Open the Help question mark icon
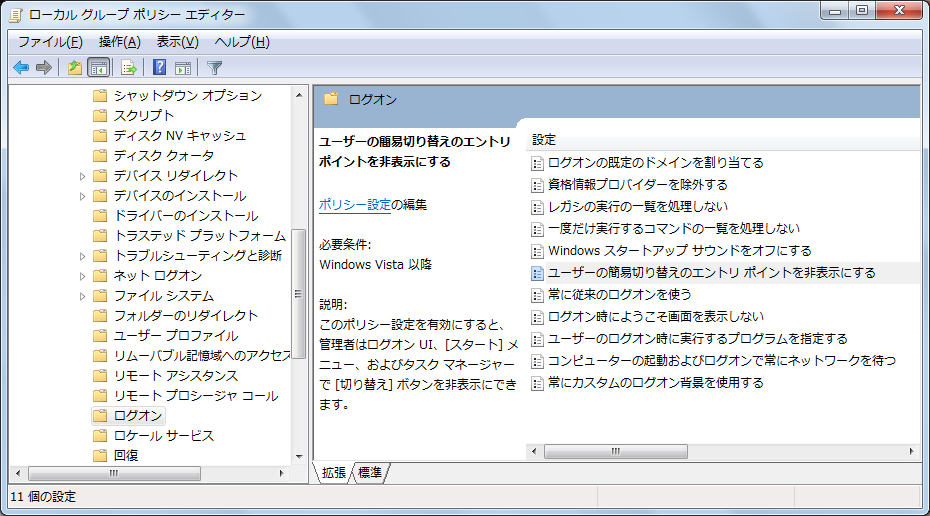Screen dimensions: 930x516 (160, 67)
